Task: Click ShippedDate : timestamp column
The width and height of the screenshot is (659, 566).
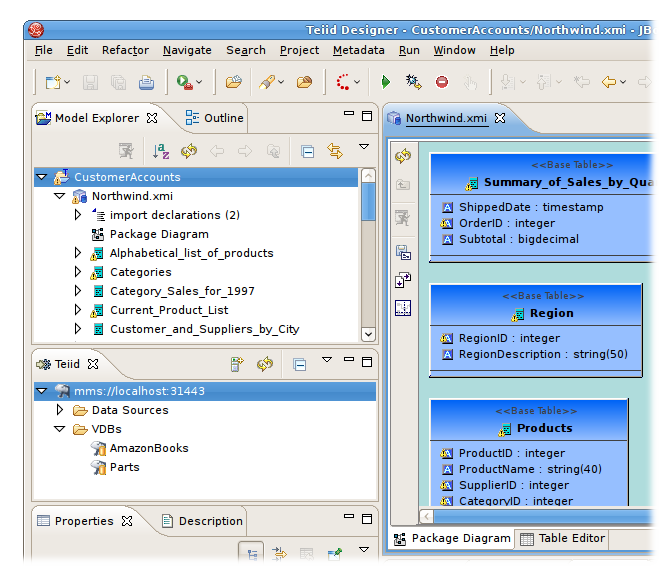Action: point(531,207)
